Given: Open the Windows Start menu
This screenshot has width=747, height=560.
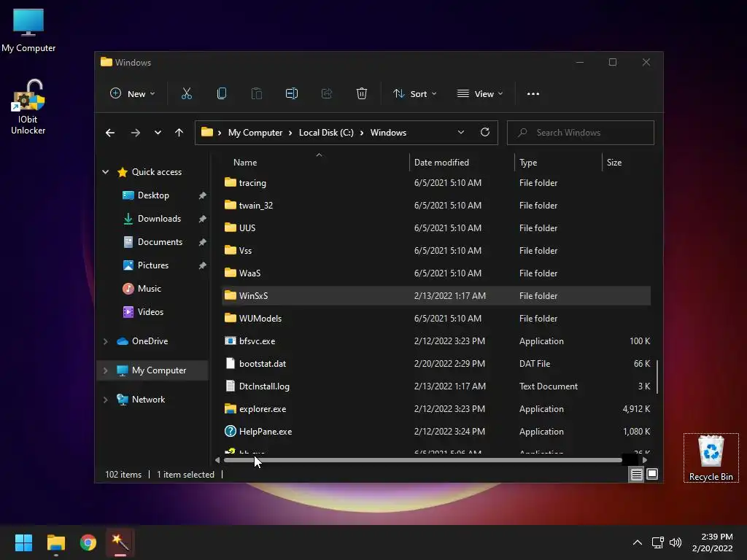Looking at the screenshot, I should coord(23,542).
